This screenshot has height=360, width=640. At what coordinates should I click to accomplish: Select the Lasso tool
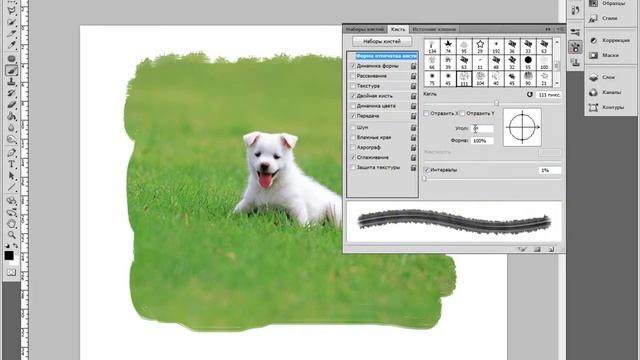(x=11, y=9)
